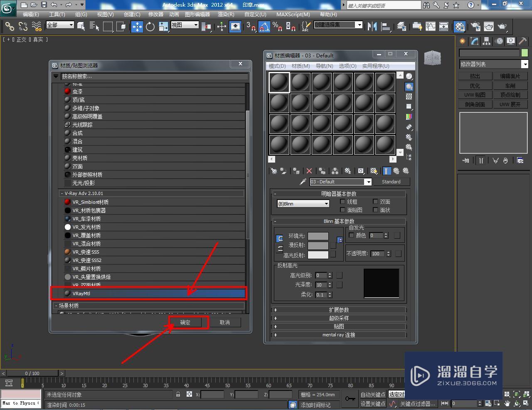Open the 编辑(E) menu
532x410 pixels.
click(31, 14)
